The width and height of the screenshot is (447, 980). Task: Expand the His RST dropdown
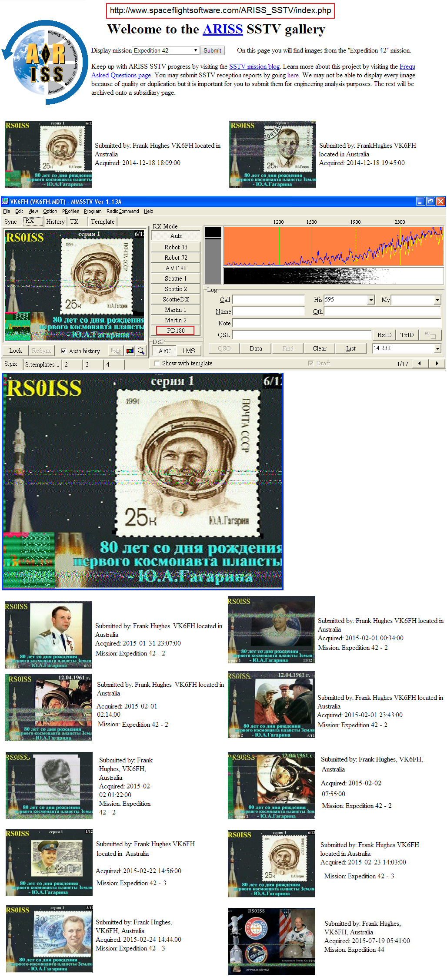(371, 300)
